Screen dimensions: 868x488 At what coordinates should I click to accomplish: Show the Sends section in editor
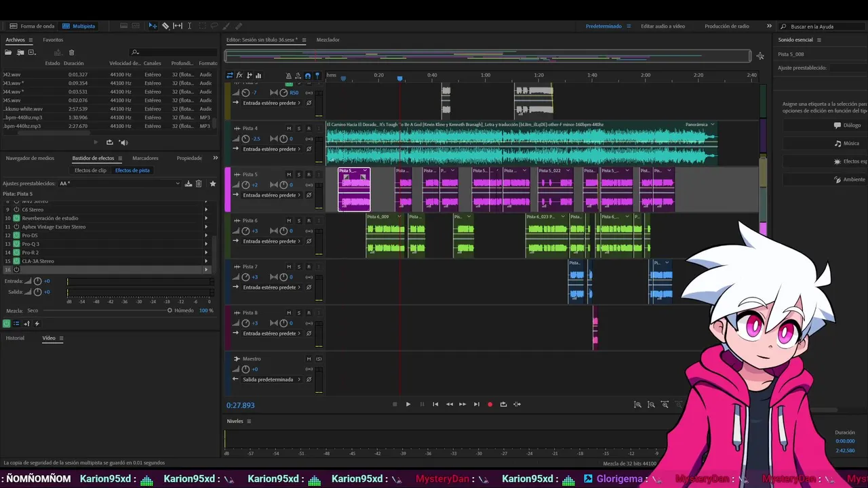click(249, 75)
